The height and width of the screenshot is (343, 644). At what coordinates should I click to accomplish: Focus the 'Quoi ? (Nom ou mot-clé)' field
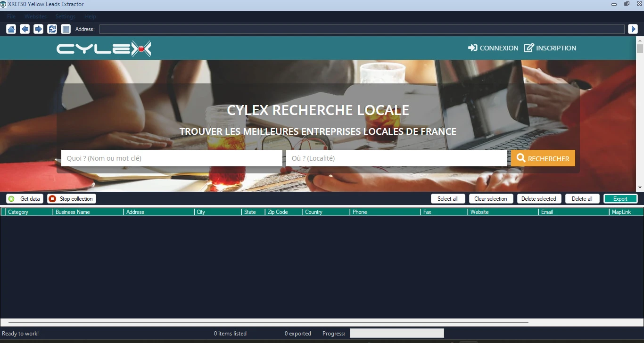pos(172,158)
